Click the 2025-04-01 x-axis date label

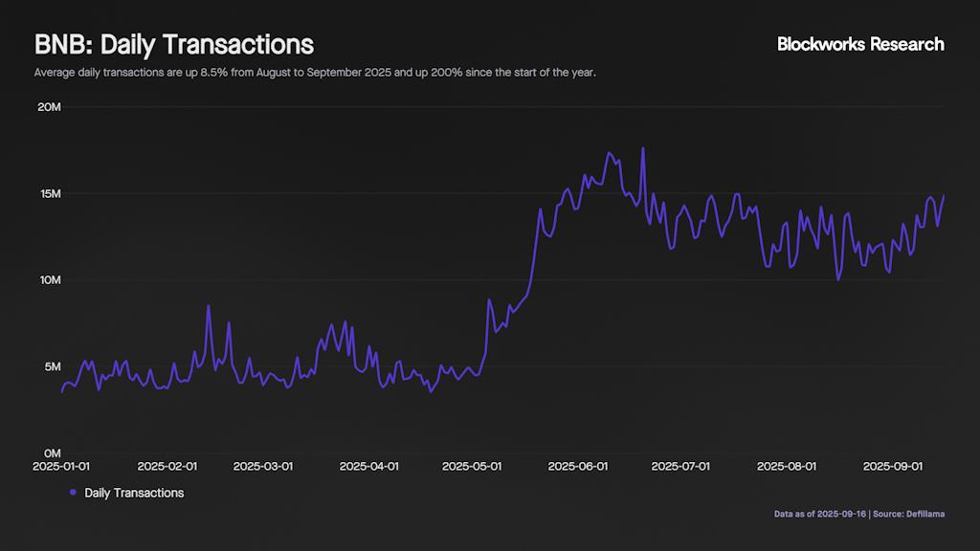(369, 467)
